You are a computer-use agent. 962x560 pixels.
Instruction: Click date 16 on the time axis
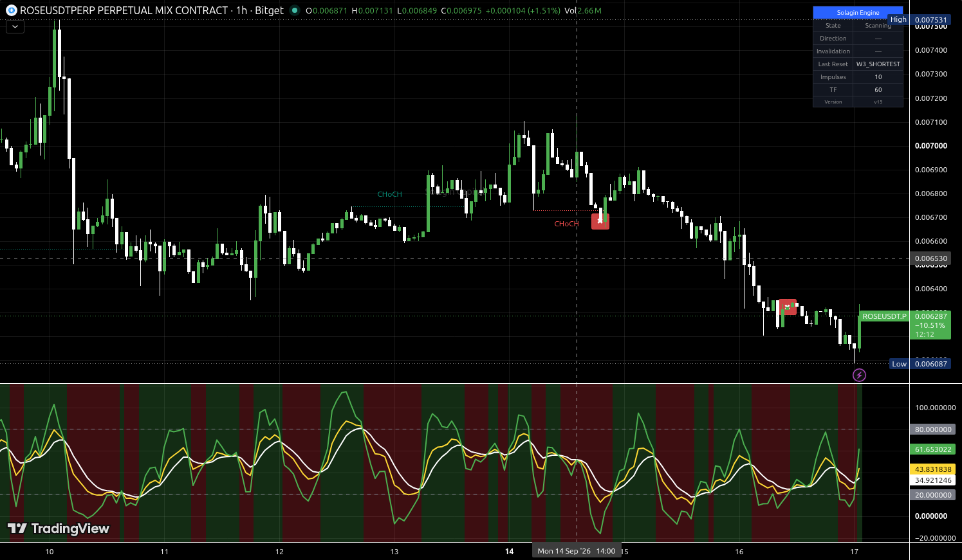tap(739, 552)
